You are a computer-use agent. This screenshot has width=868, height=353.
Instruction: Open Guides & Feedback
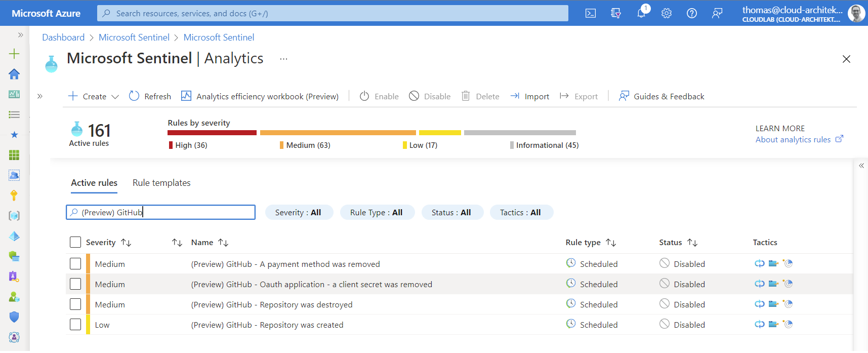click(x=662, y=96)
